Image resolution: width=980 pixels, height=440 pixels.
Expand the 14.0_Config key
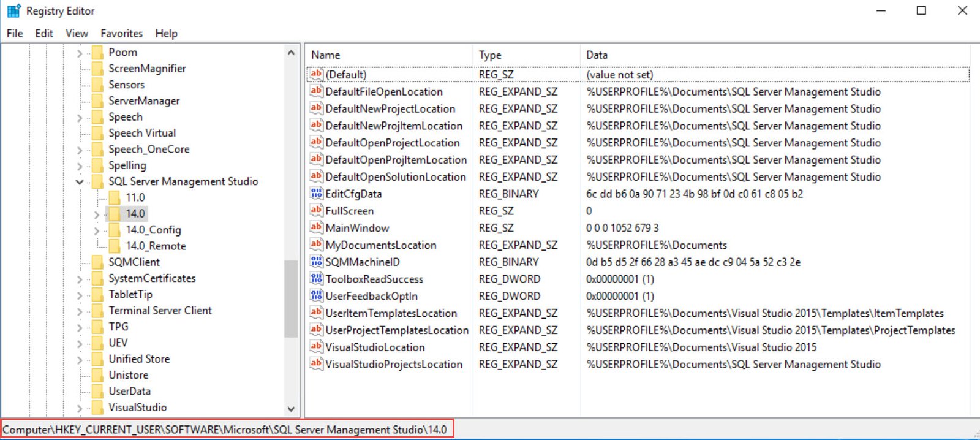click(x=97, y=230)
